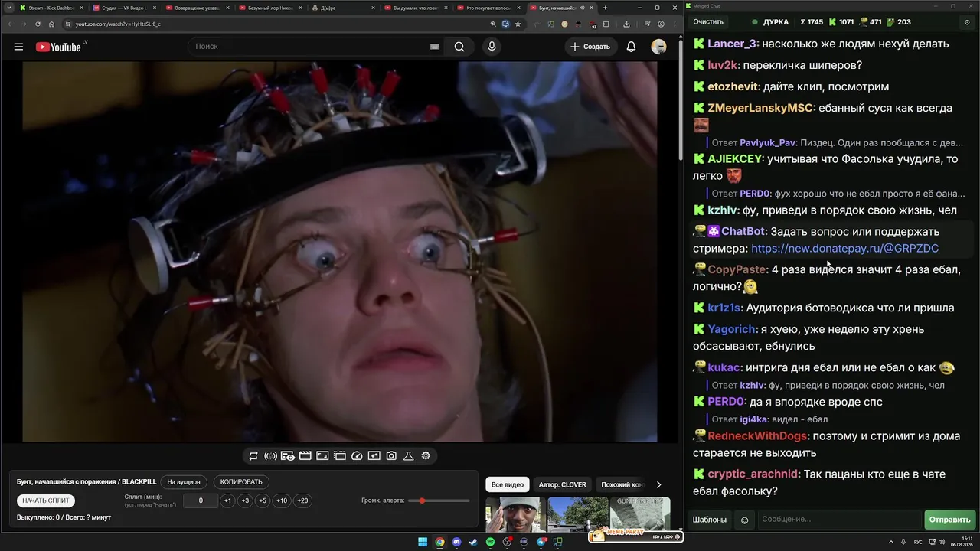The height and width of the screenshot is (551, 980).
Task: Open the flask experiments icon
Action: click(409, 456)
